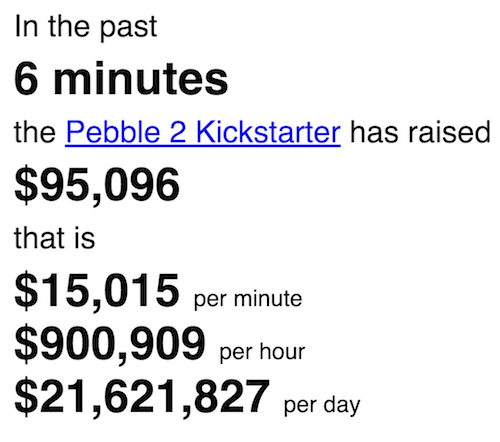
Task: Click "the" directly before the Pebble link
Action: tap(35, 132)
